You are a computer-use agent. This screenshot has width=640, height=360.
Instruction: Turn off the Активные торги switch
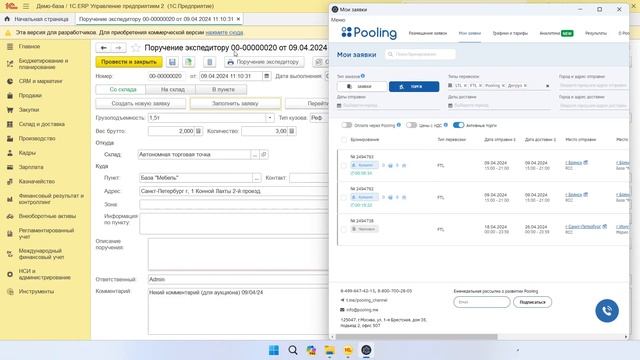458,125
